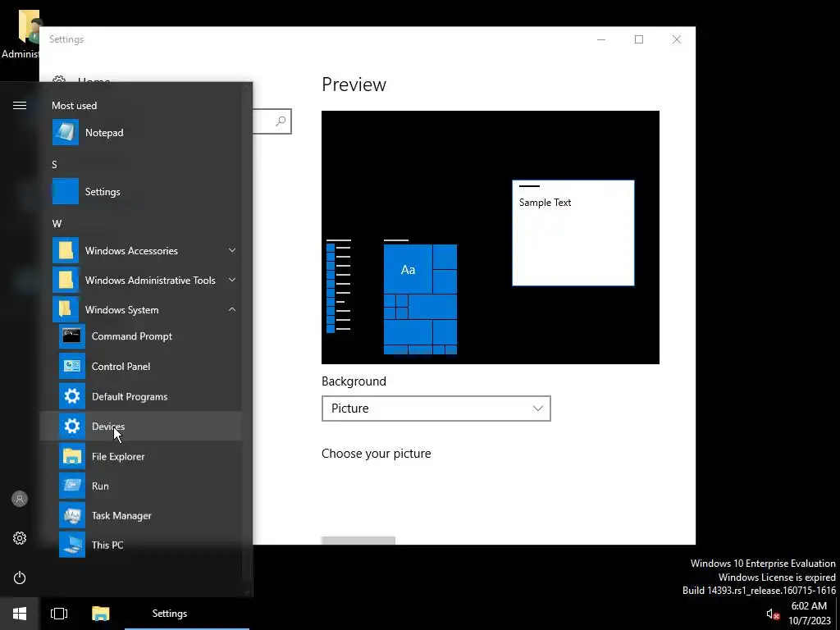
Task: Click the 'Command Prompt' label
Action: point(132,336)
